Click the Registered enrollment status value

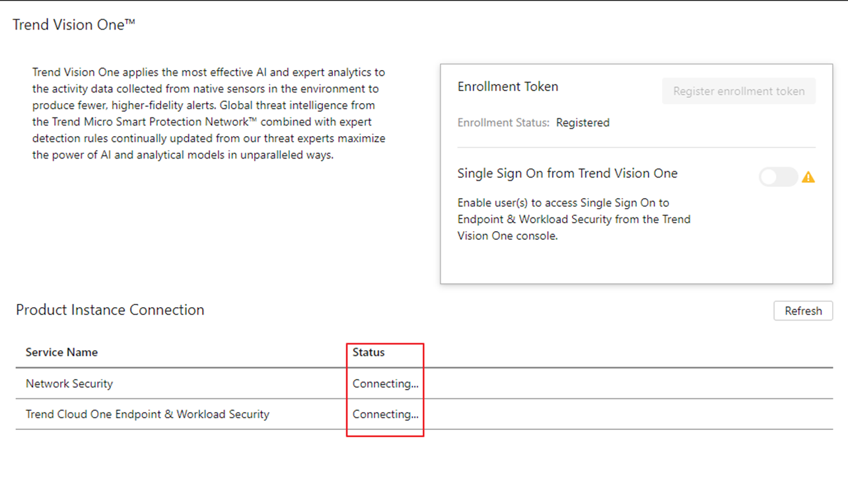583,122
